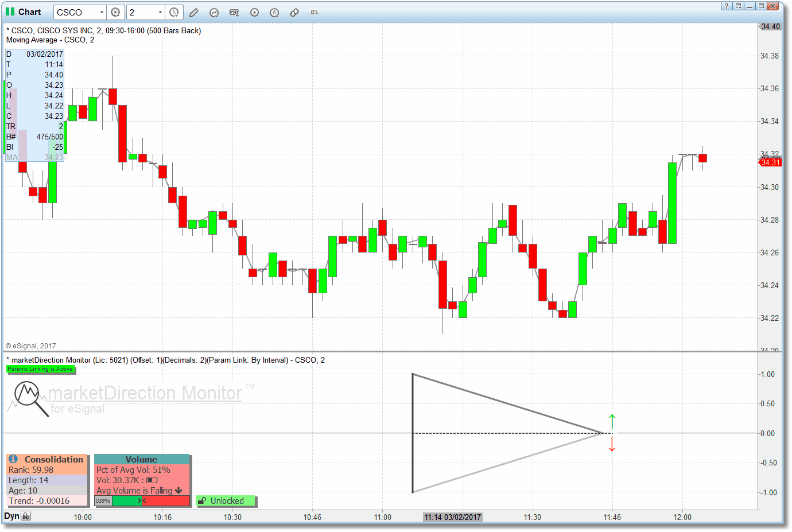Open the help question mark button
The height and width of the screenshot is (532, 792).
click(727, 6)
